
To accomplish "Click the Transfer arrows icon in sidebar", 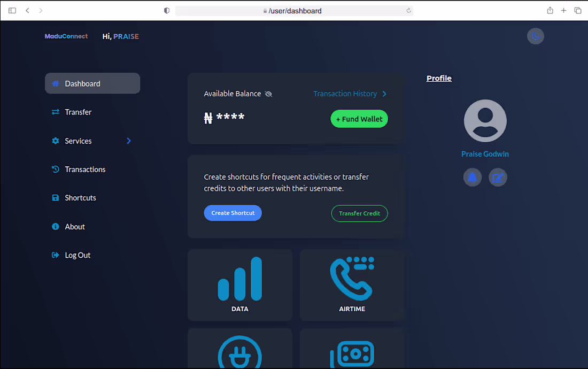I will click(x=55, y=112).
